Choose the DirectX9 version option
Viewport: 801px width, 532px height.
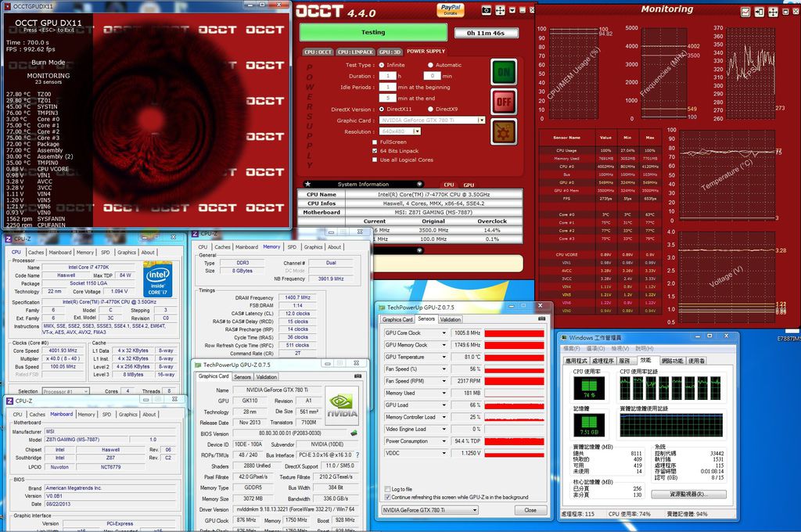click(431, 110)
